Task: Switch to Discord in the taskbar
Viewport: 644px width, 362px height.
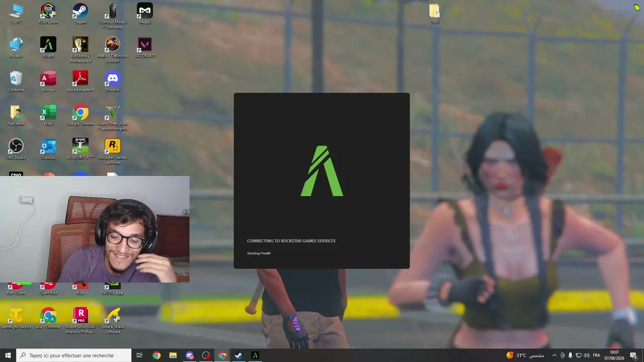Action: tap(190, 355)
